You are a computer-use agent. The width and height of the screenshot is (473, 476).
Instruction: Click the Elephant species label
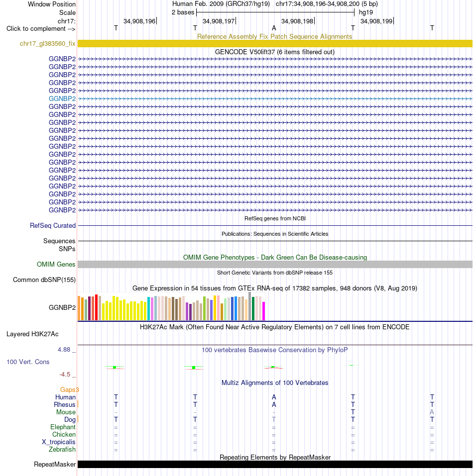(63, 427)
